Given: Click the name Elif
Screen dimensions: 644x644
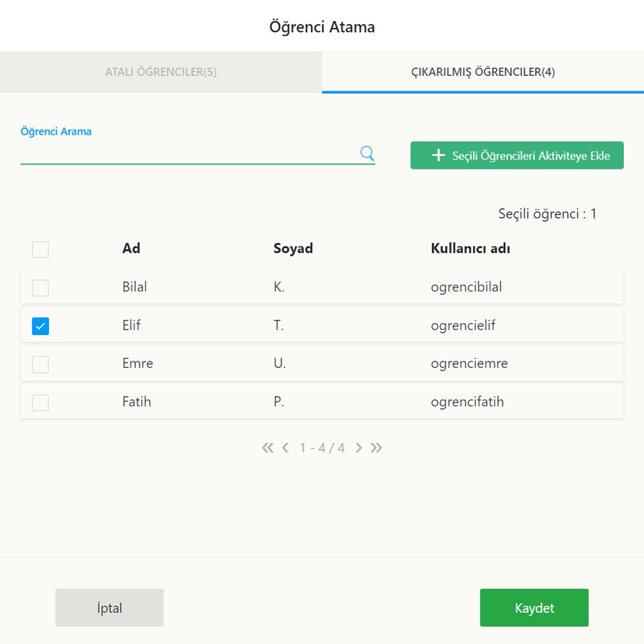Looking at the screenshot, I should [131, 325].
